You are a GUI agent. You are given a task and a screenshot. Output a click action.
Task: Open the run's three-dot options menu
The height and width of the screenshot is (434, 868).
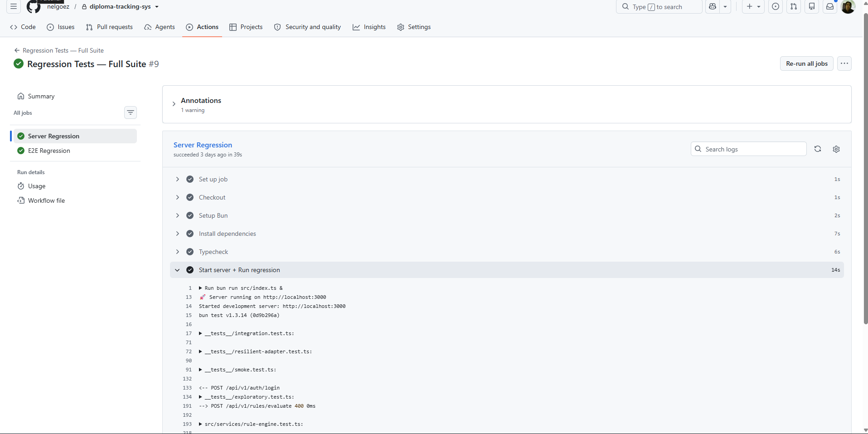coord(844,63)
